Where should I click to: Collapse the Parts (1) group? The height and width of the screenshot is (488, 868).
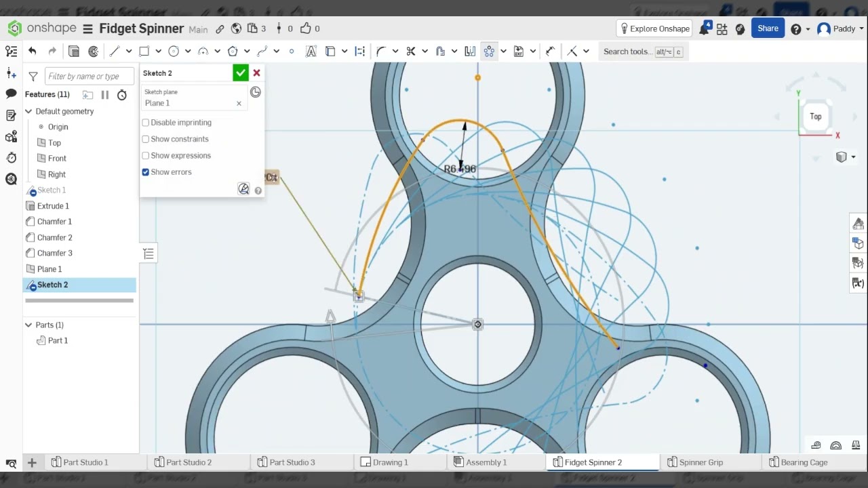(28, 325)
